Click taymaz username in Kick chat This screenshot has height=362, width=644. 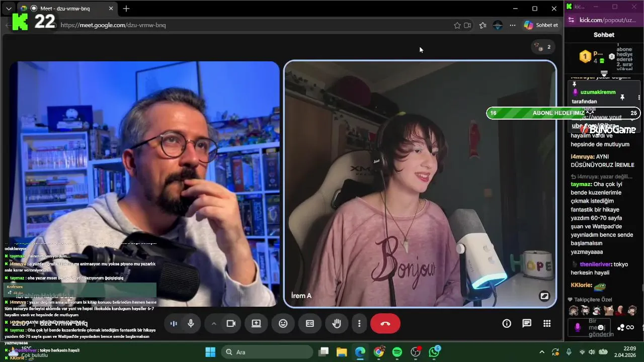point(580,184)
